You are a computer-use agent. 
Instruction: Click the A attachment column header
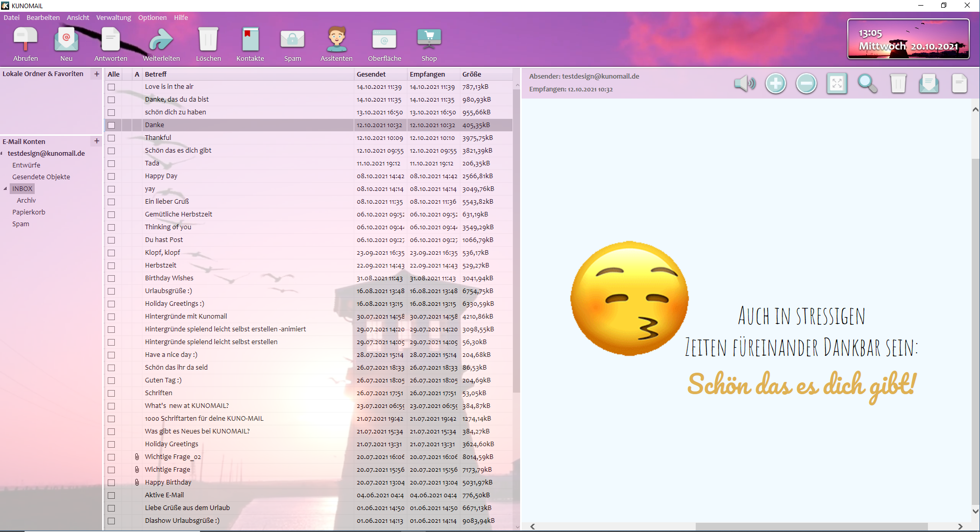(x=137, y=74)
